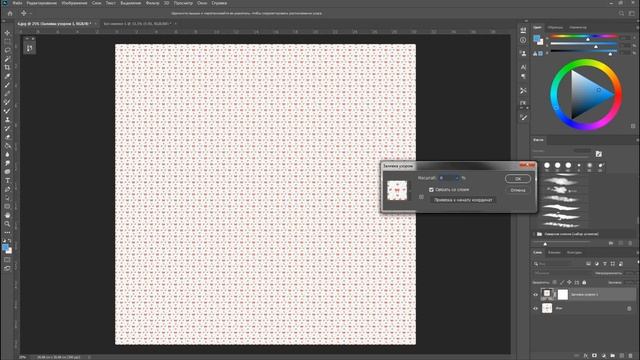The image size is (640, 360).
Task: Select the Eyedropper tool
Action: [x=7, y=76]
